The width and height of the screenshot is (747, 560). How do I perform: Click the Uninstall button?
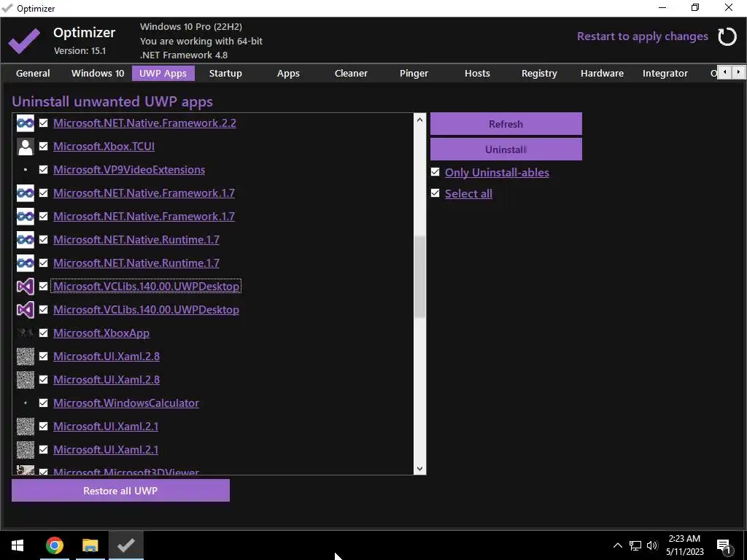click(x=506, y=149)
